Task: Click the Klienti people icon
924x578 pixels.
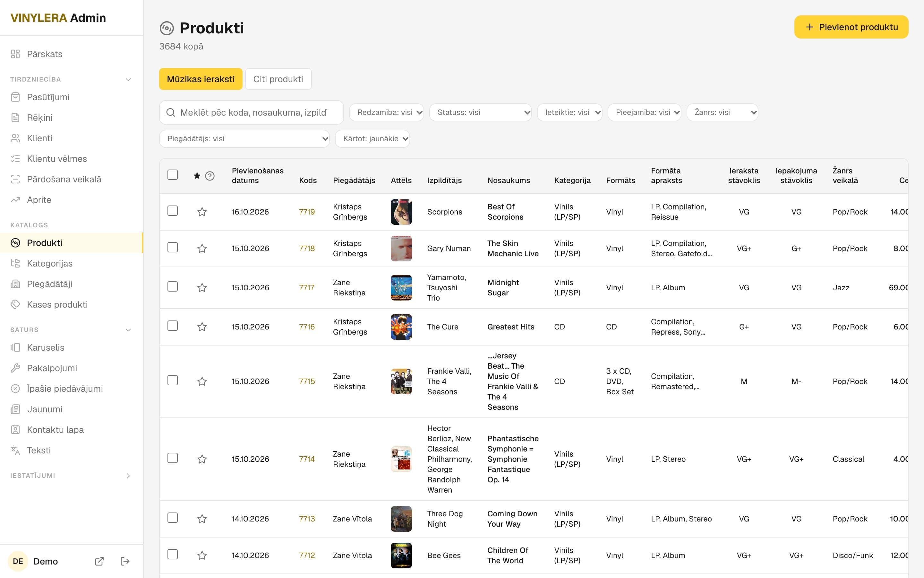Action: [15, 138]
